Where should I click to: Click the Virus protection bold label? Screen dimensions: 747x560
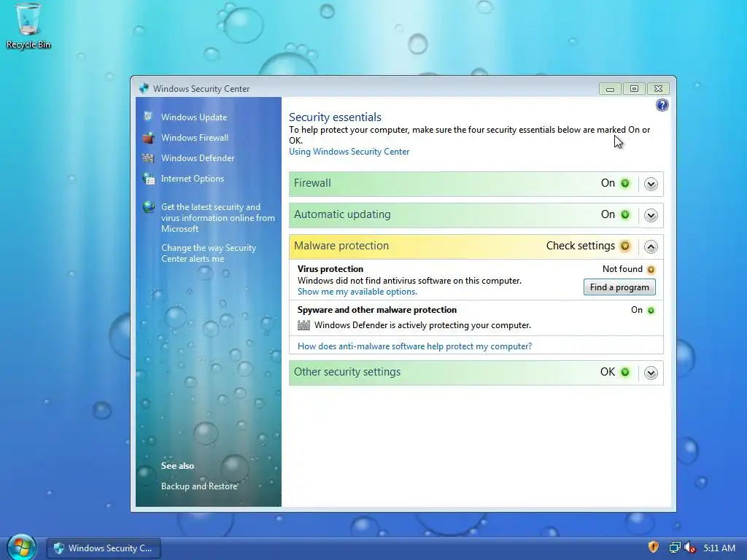(x=330, y=269)
